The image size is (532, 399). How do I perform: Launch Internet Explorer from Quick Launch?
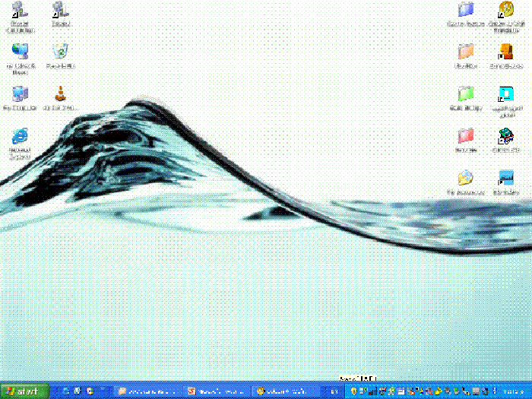[x=66, y=391]
